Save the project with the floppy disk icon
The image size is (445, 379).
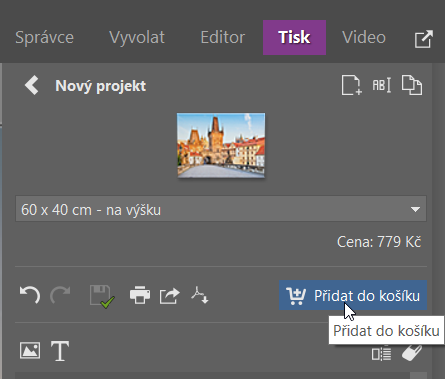coord(102,296)
